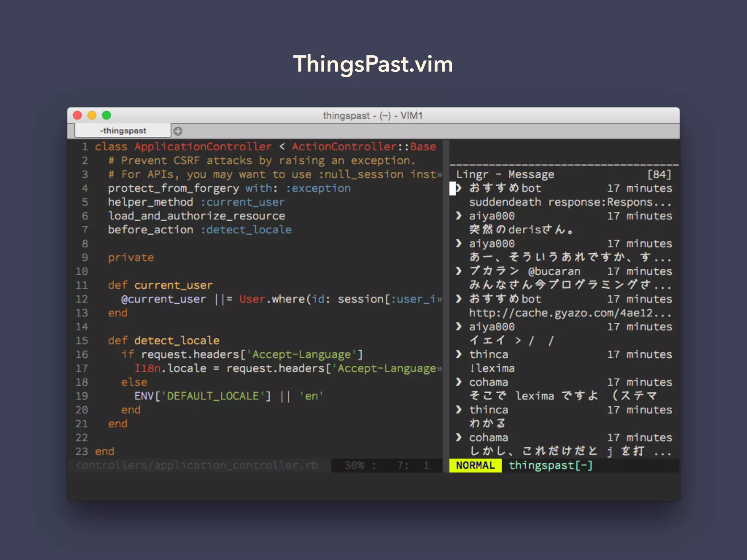This screenshot has width=747, height=560.
Task: Click 'def detect_locale' on line 15
Action: 164,341
